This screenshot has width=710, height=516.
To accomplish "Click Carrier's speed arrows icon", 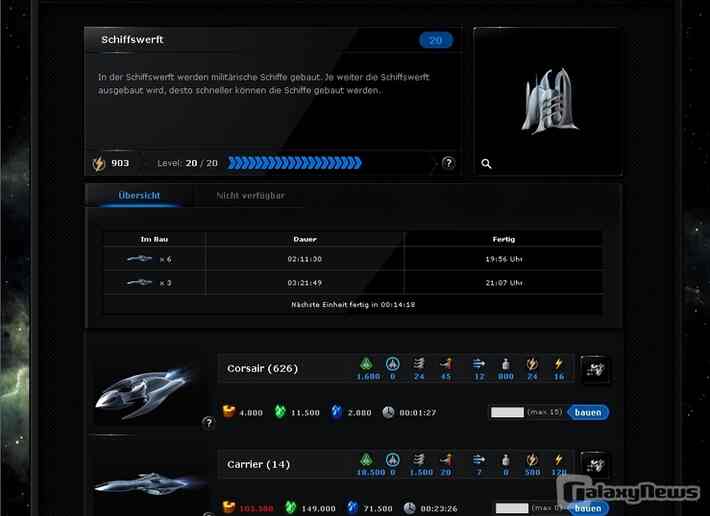I will [479, 459].
